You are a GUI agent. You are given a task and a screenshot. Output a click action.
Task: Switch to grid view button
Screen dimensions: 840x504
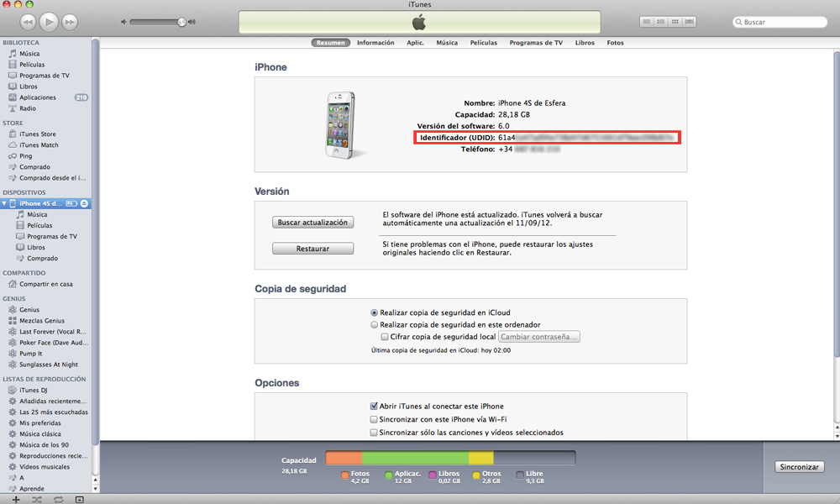coord(675,22)
